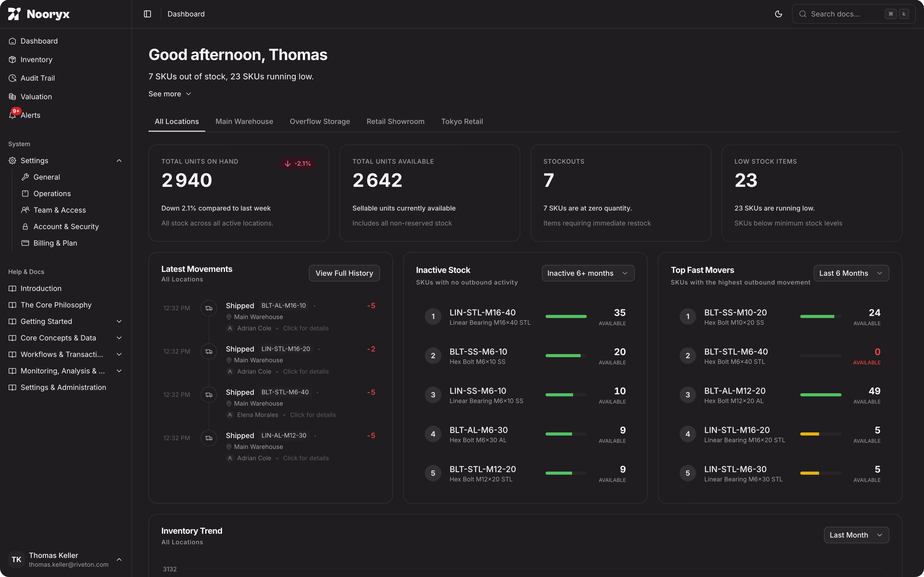Click the Valuation sidebar icon
This screenshot has height=577, width=924.
[12, 96]
